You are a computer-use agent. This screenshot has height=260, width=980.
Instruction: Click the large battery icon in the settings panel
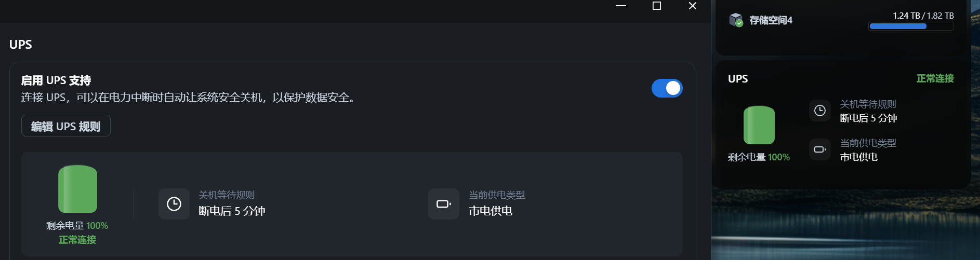click(x=77, y=189)
